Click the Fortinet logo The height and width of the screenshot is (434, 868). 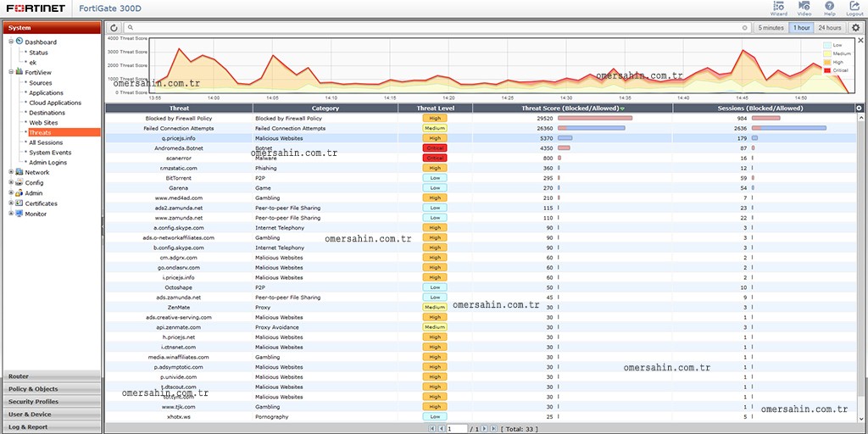36,8
